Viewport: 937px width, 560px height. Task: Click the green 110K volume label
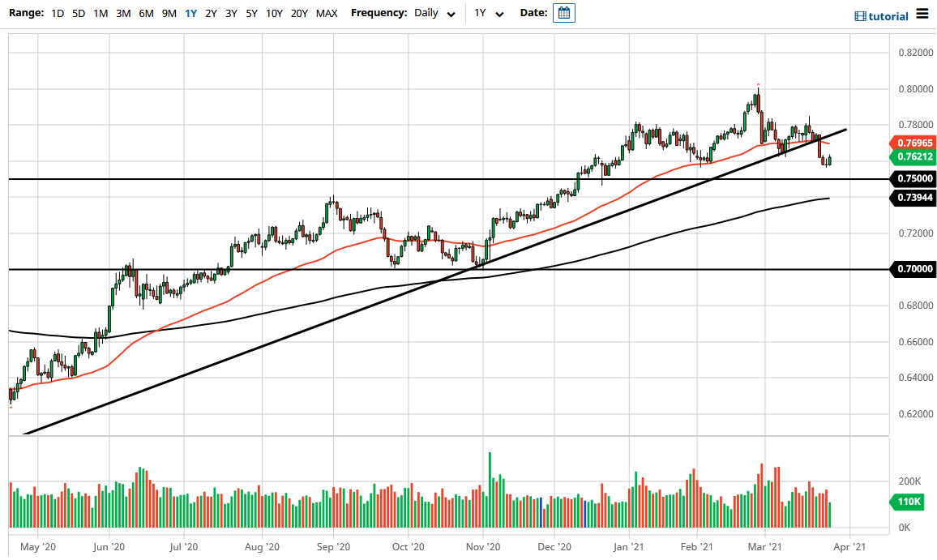click(908, 502)
